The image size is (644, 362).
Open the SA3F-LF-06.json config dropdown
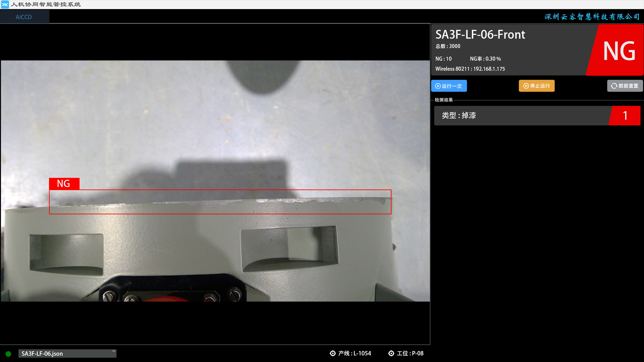pos(67,354)
